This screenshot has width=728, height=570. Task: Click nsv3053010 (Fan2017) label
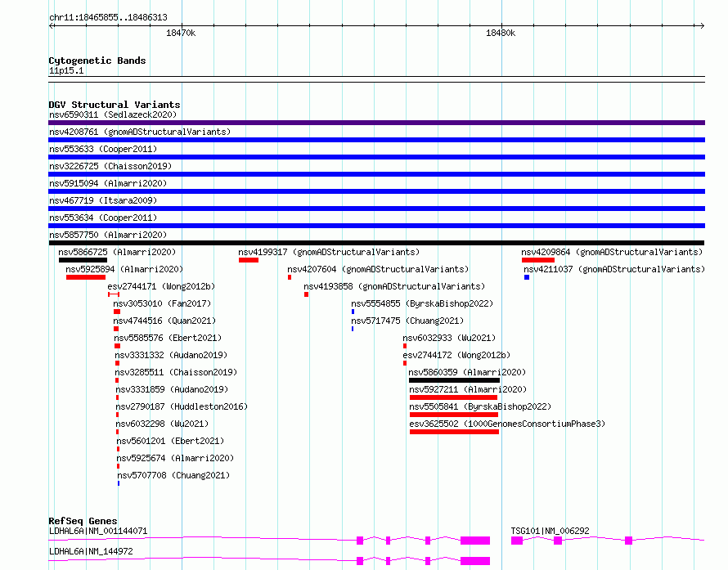[162, 303]
